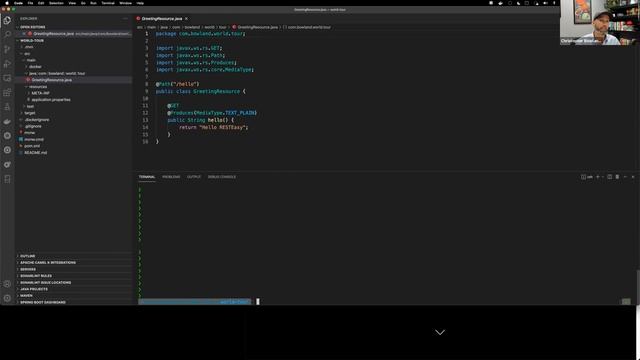Switch to the Terminal panel tab
The width and height of the screenshot is (640, 360).
point(147,177)
